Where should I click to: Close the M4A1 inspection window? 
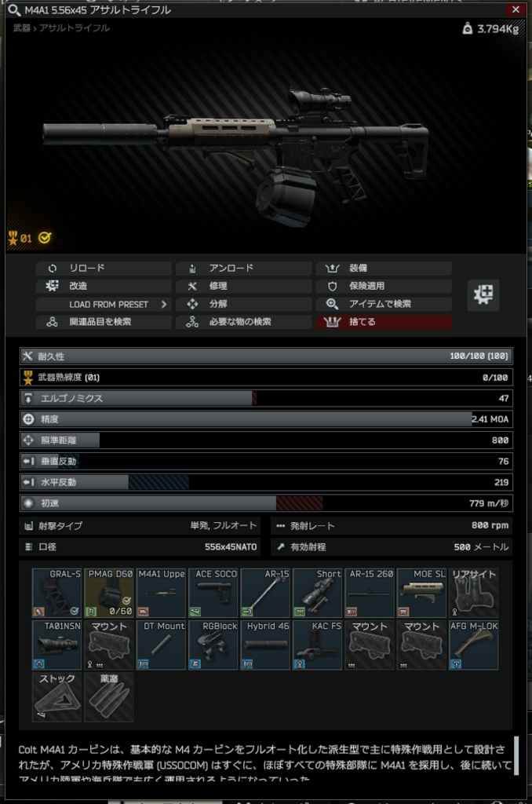click(516, 9)
